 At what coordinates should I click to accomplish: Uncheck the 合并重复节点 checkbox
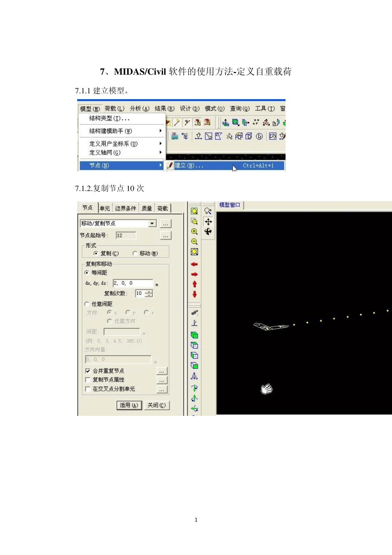tap(87, 371)
